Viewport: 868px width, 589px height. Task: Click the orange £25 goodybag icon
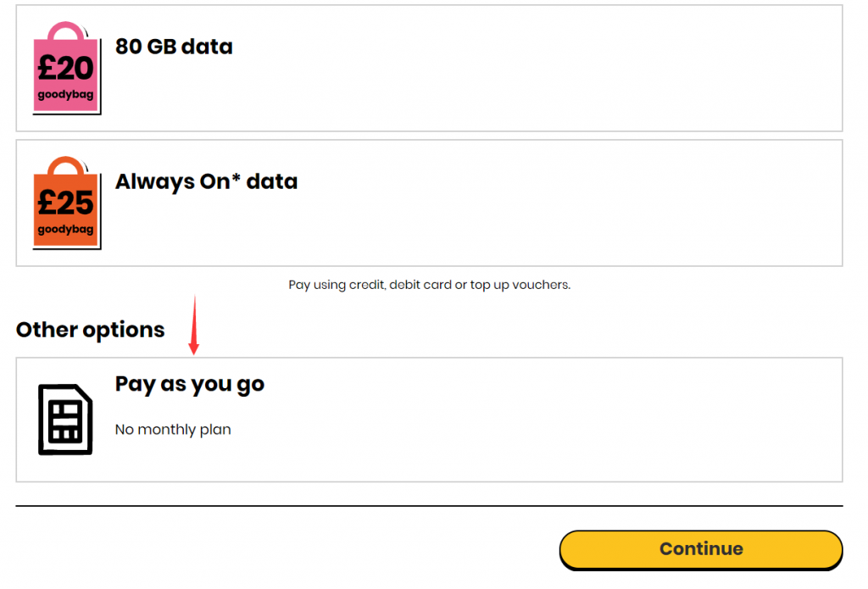66,203
